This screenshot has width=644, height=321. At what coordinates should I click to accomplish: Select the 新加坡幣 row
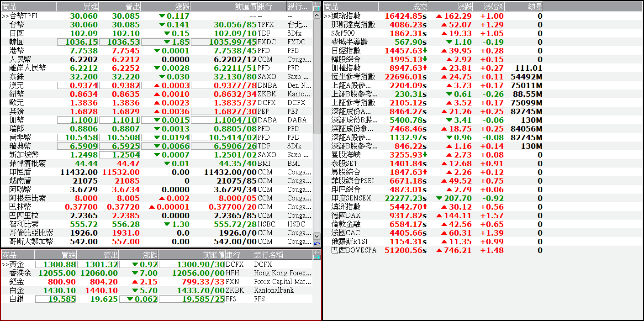click(157, 155)
